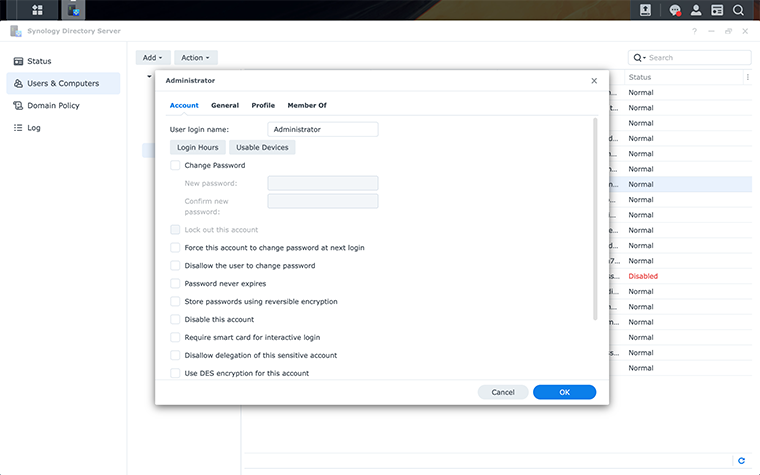The width and height of the screenshot is (760, 475).
Task: Click the User login name field
Action: (x=323, y=129)
